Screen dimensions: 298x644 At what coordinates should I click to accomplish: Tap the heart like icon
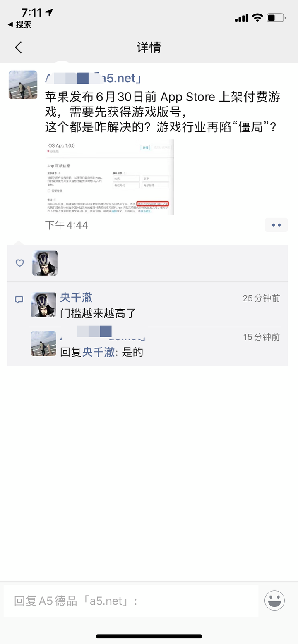point(19,263)
